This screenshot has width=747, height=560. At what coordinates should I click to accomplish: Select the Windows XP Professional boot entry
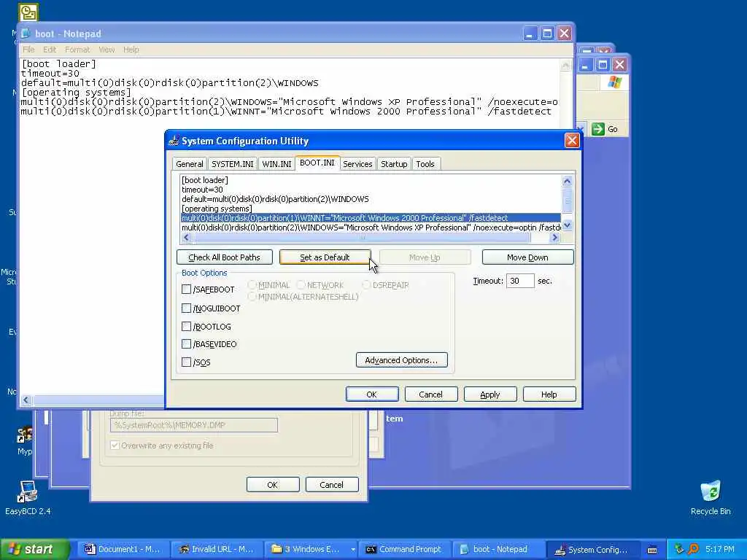point(371,227)
